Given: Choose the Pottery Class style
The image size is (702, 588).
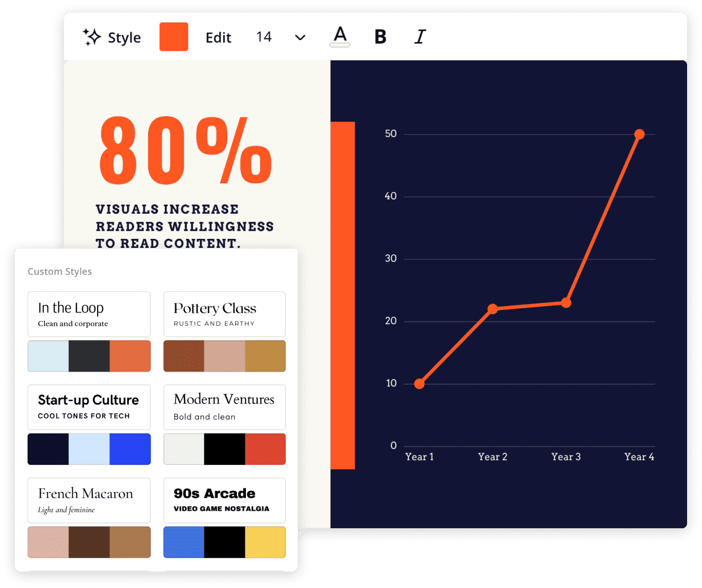Looking at the screenshot, I should click(225, 314).
